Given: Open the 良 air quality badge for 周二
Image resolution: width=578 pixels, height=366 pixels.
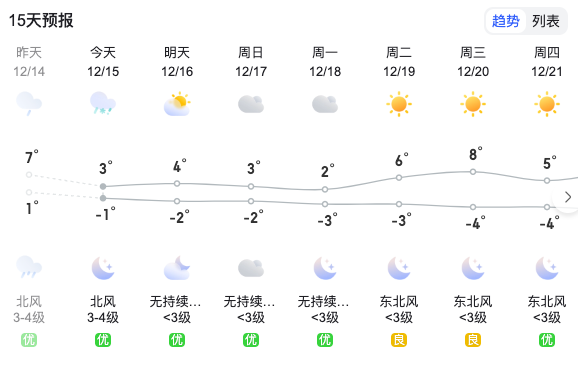Looking at the screenshot, I should 399,340.
